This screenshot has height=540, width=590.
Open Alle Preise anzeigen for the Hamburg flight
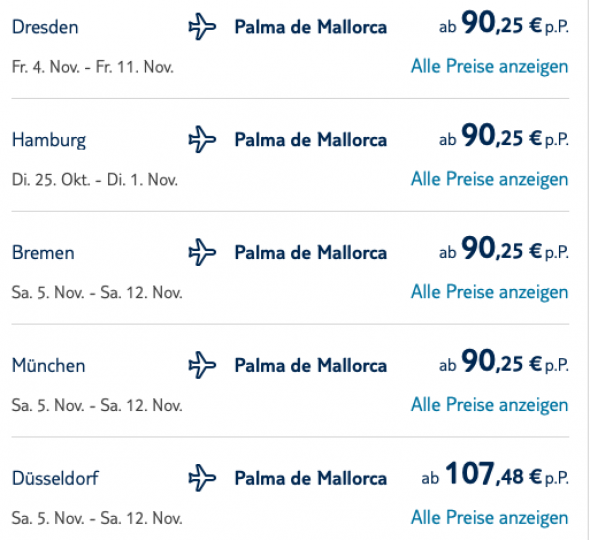pos(490,179)
